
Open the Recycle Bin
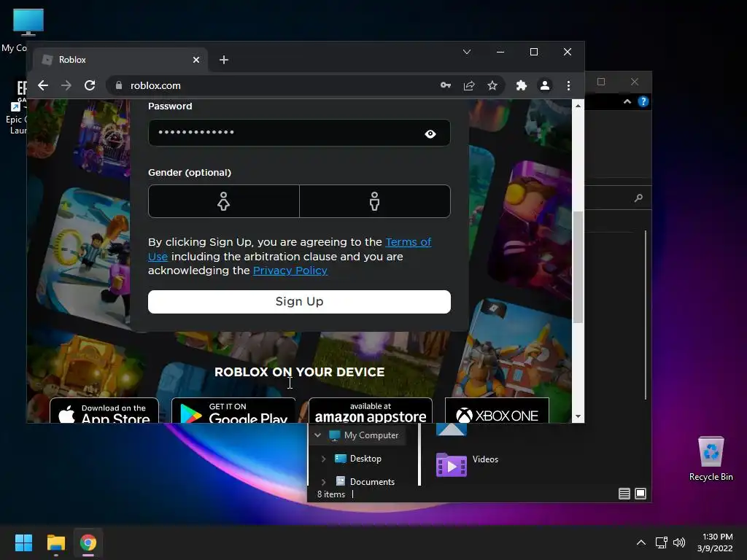click(711, 459)
